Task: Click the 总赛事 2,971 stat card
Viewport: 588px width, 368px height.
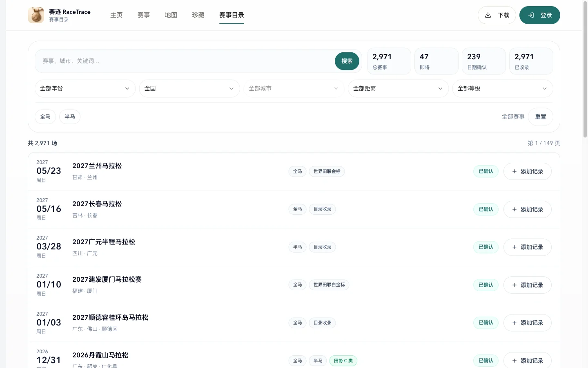Action: (389, 61)
